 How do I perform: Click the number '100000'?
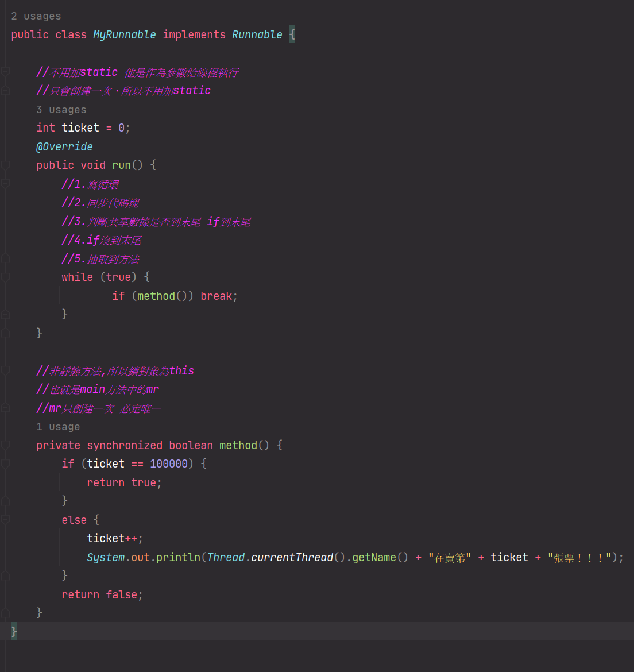tap(169, 464)
